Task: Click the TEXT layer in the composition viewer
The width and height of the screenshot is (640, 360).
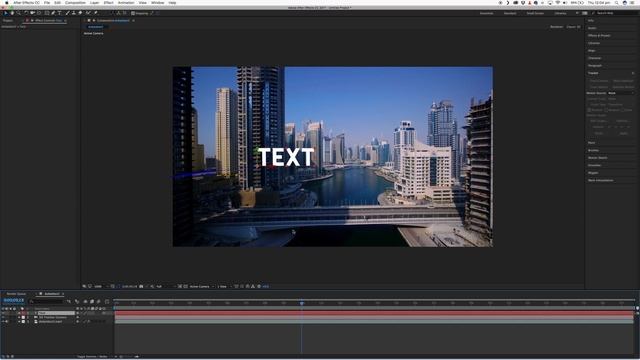Action: pos(286,157)
